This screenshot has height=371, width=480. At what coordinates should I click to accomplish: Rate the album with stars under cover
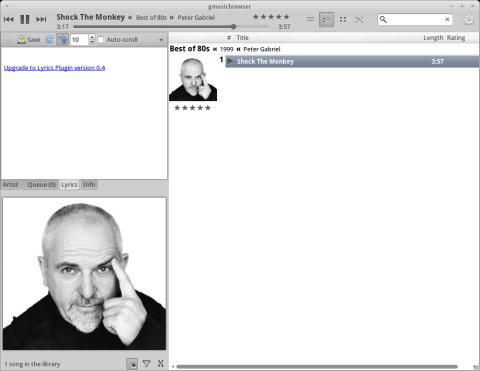pos(193,108)
